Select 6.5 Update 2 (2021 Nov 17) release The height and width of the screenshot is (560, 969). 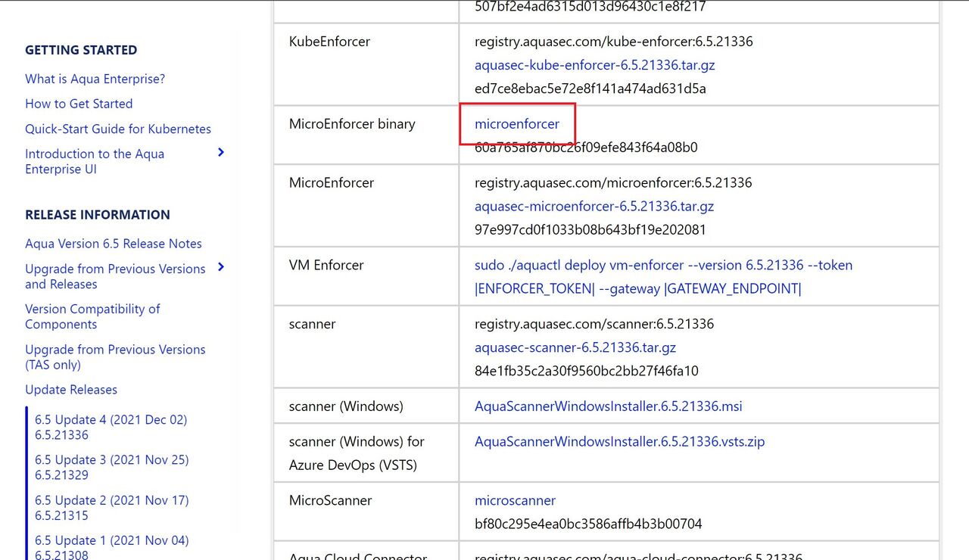pyautogui.click(x=111, y=508)
